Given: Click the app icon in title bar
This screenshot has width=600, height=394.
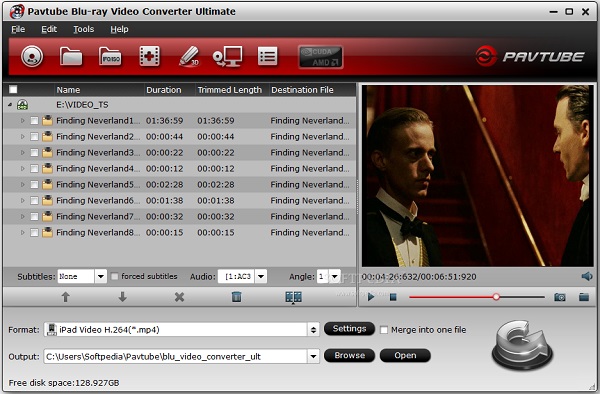Looking at the screenshot, I should pyautogui.click(x=17, y=11).
